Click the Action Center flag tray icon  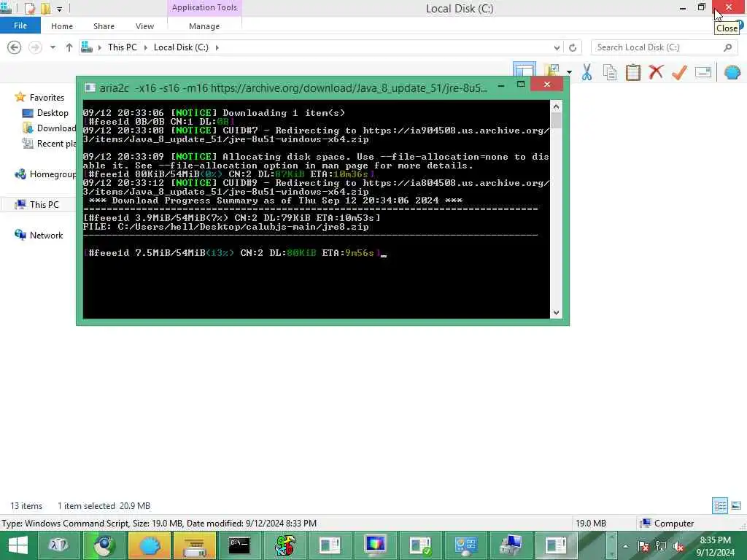(643, 546)
